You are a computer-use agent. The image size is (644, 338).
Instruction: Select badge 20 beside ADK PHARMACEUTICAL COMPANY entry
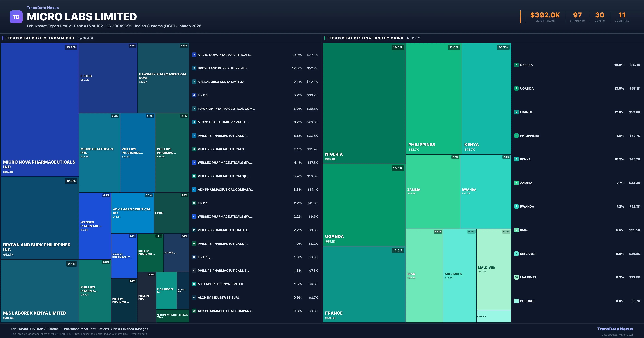194,311
